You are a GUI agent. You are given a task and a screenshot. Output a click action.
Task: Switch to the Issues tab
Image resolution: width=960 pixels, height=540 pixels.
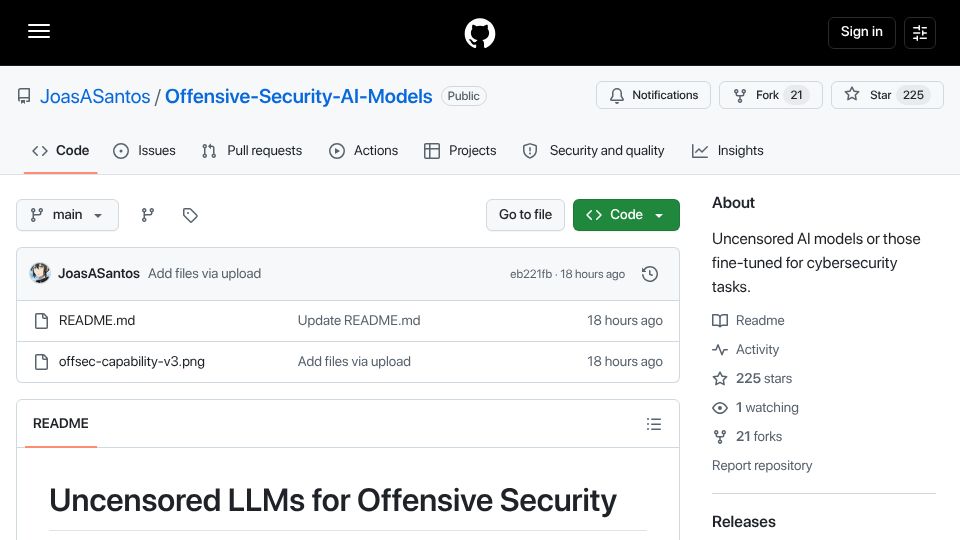click(x=144, y=151)
